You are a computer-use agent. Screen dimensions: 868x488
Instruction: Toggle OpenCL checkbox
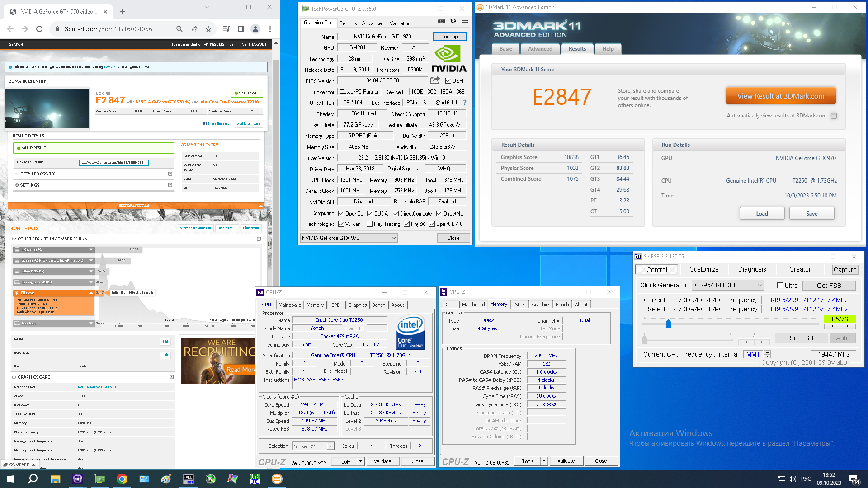click(x=341, y=214)
